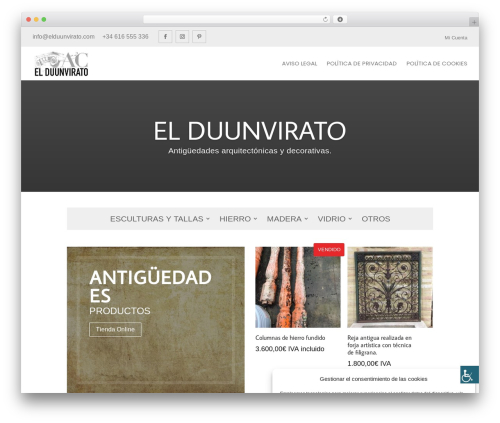Open Columnas de hierro fundido title
Viewport: 500px width, 423px height.
(290, 338)
